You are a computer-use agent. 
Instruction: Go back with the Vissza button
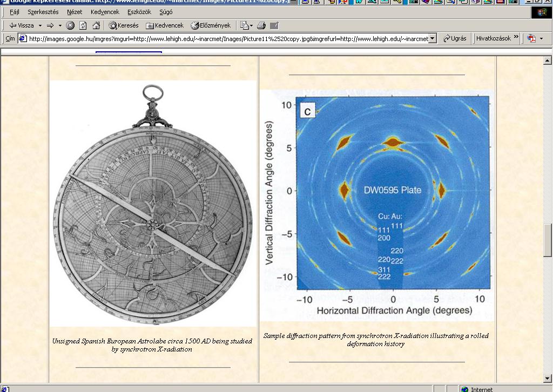(22, 25)
